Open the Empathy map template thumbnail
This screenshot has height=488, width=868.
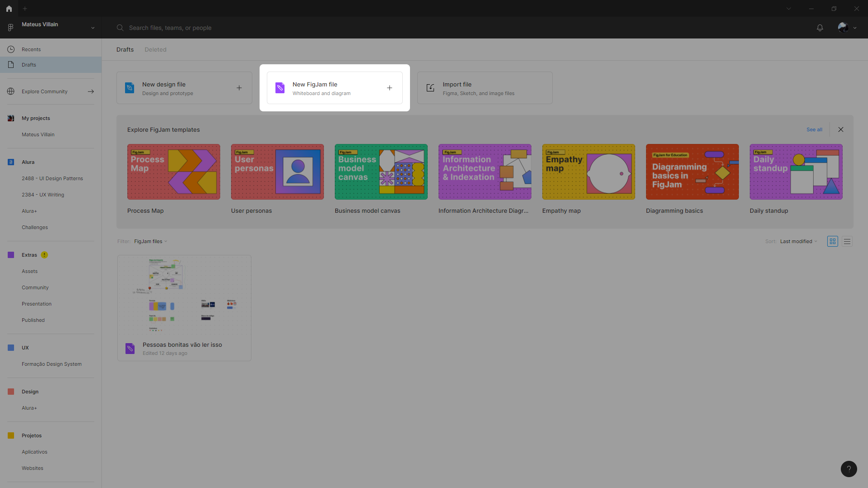[588, 172]
